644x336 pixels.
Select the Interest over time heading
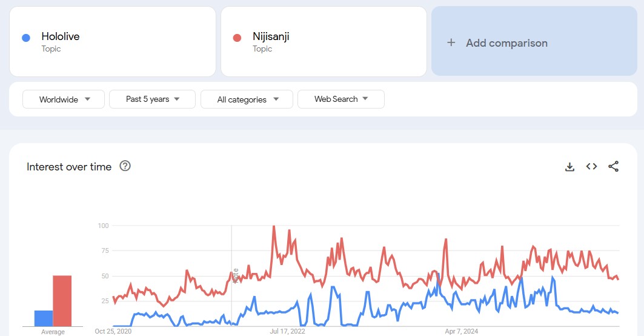point(69,167)
